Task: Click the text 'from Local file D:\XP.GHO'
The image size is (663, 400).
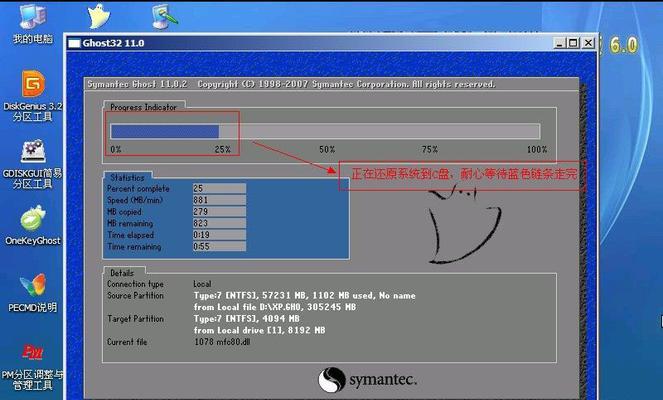Action: [x=248, y=307]
